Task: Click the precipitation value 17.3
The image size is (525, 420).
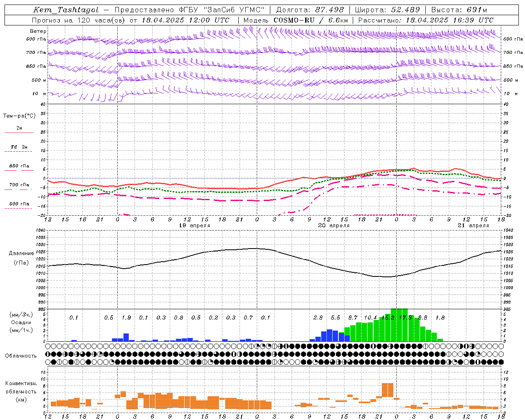Action: tap(405, 317)
